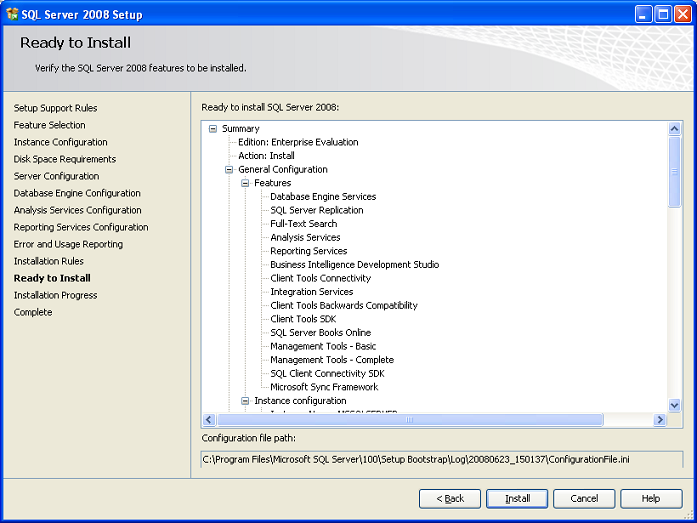The image size is (697, 523).
Task: Click the configuration file path field
Action: (x=442, y=459)
